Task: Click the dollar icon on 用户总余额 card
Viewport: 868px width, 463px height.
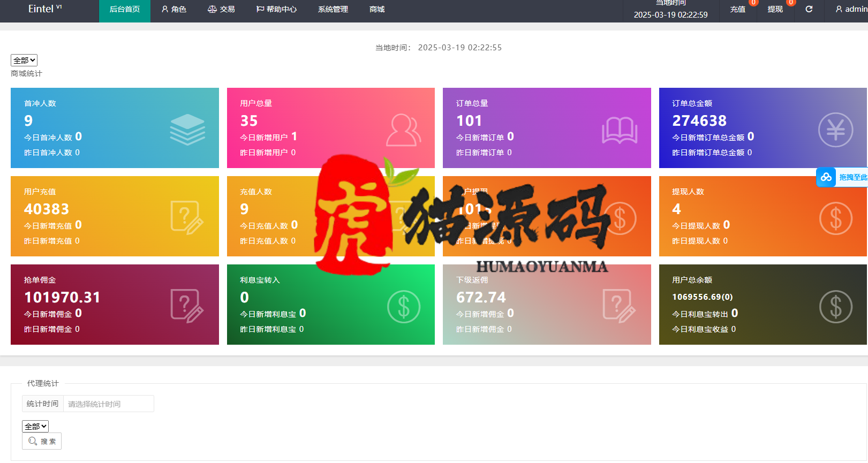Action: pos(836,307)
